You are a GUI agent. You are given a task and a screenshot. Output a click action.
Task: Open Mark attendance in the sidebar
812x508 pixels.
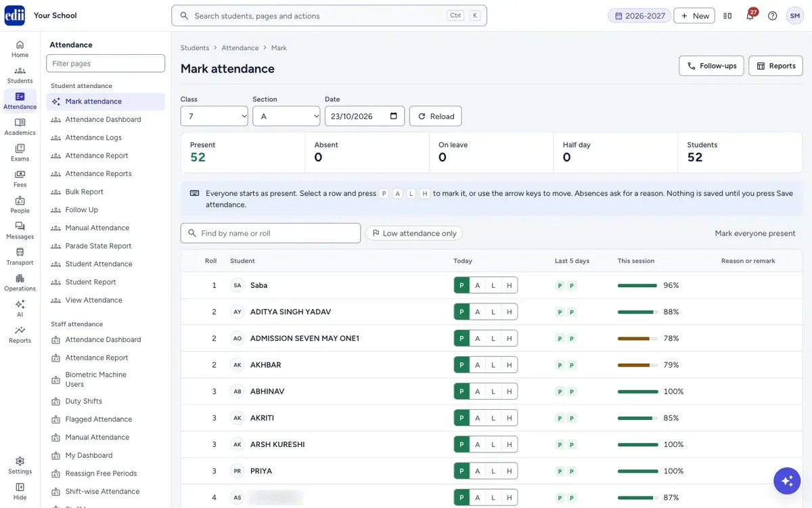106,102
